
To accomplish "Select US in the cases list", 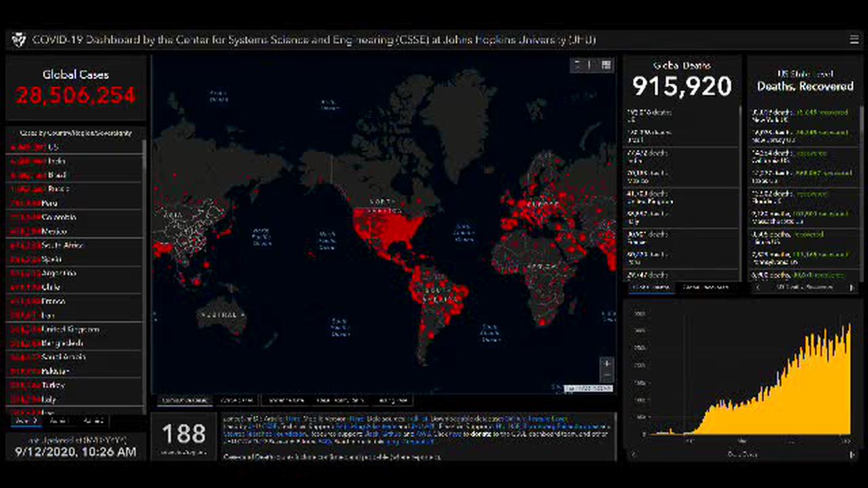I will coord(75,147).
